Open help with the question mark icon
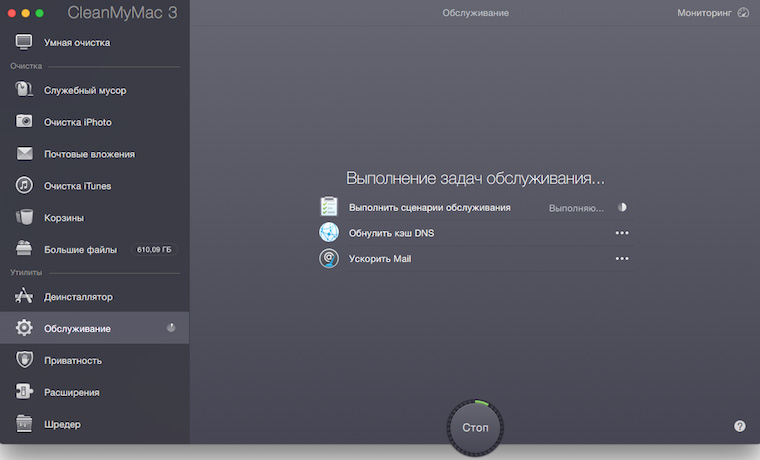The image size is (760, 460). tap(740, 426)
